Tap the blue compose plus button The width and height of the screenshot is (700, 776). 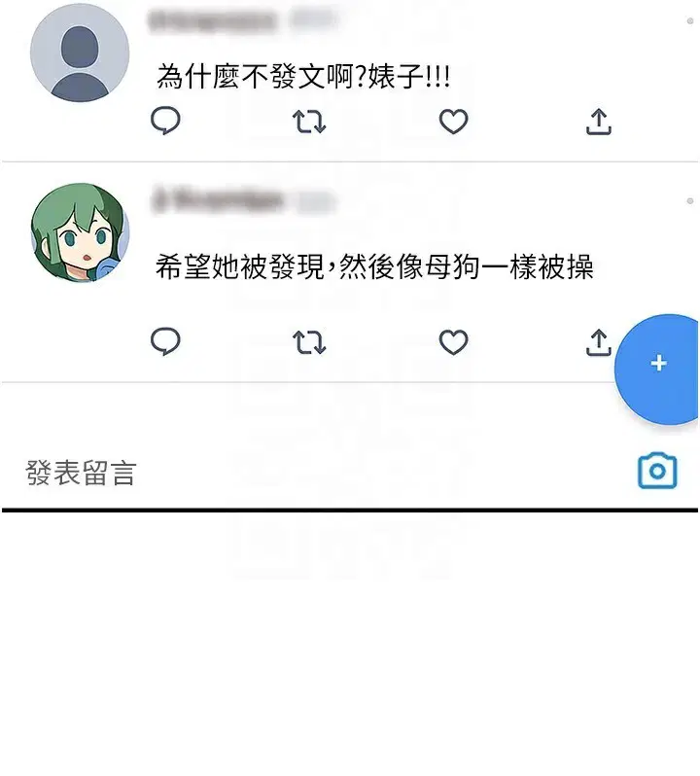[658, 370]
